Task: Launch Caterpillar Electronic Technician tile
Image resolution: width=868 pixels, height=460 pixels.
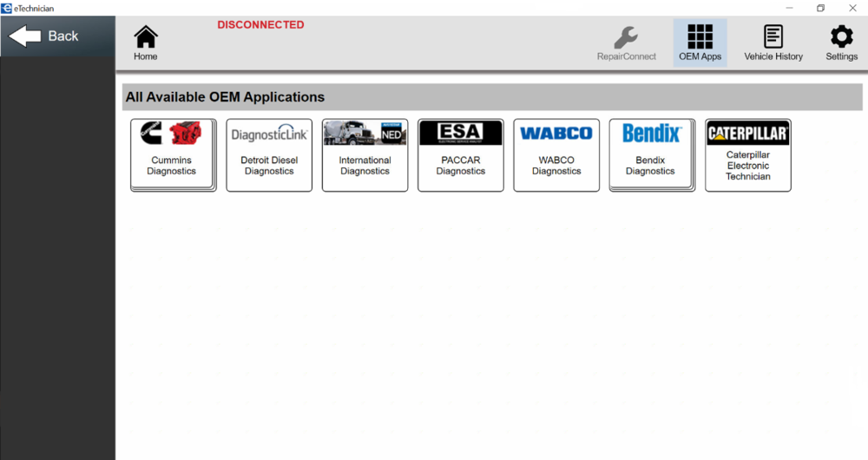Action: point(748,155)
